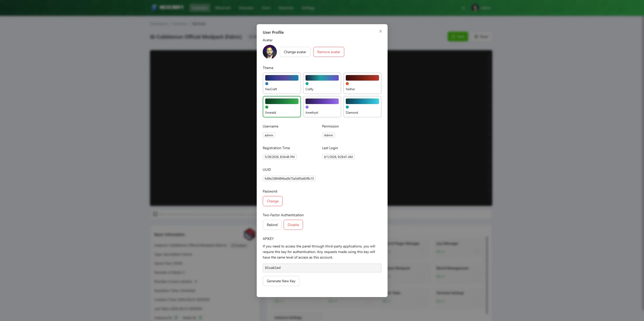Disable two-factor authentication

[x=293, y=225]
